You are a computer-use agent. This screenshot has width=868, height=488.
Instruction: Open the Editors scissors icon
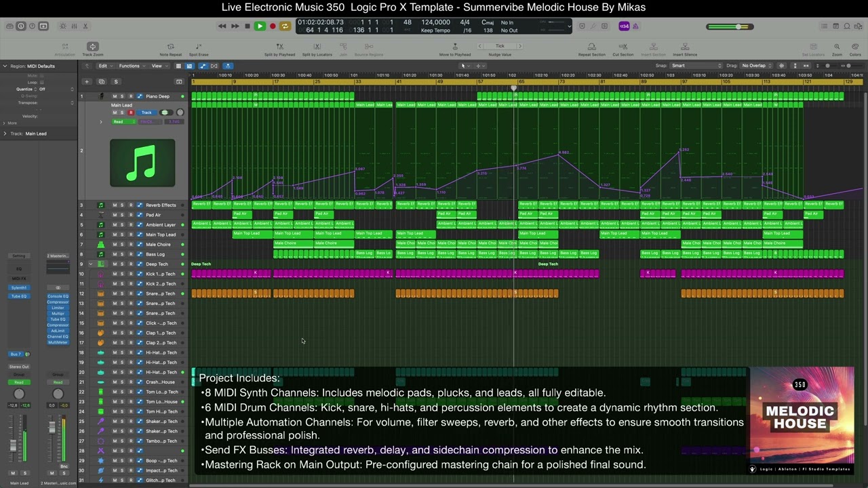85,26
